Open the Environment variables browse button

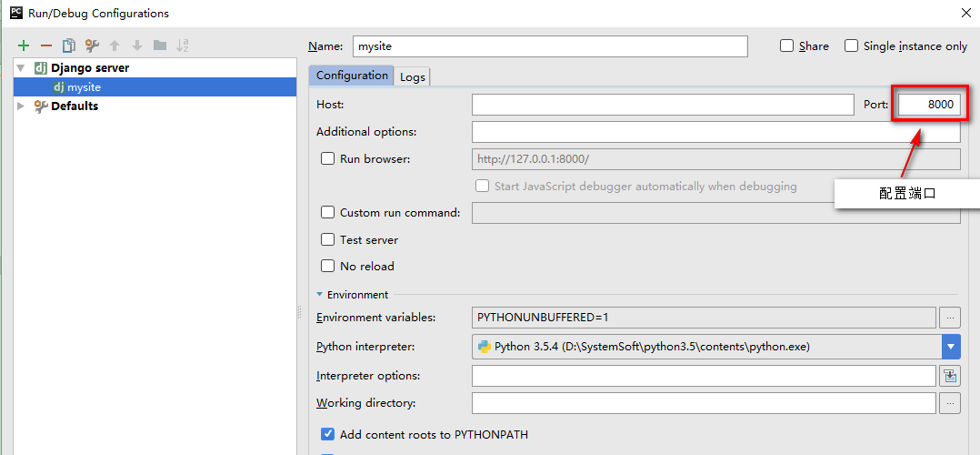[951, 318]
